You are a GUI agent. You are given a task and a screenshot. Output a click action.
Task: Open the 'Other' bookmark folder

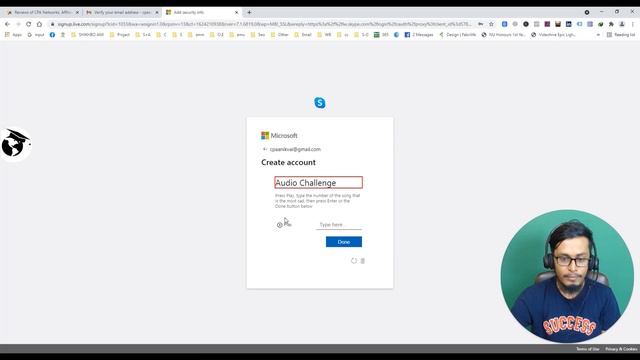(x=280, y=35)
